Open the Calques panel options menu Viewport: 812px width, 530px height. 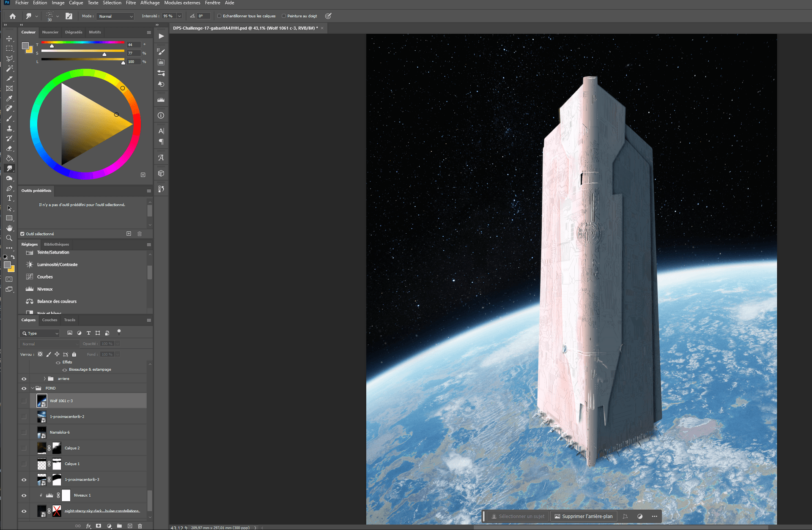[x=149, y=320]
